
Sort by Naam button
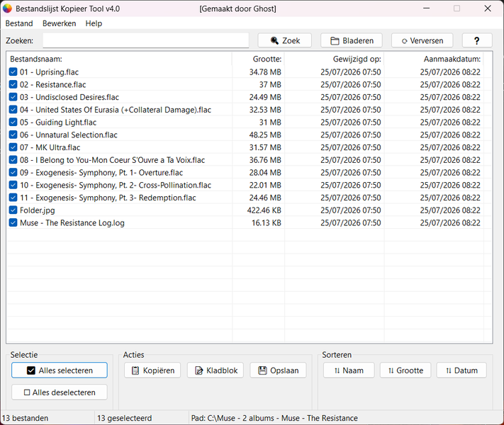point(349,370)
